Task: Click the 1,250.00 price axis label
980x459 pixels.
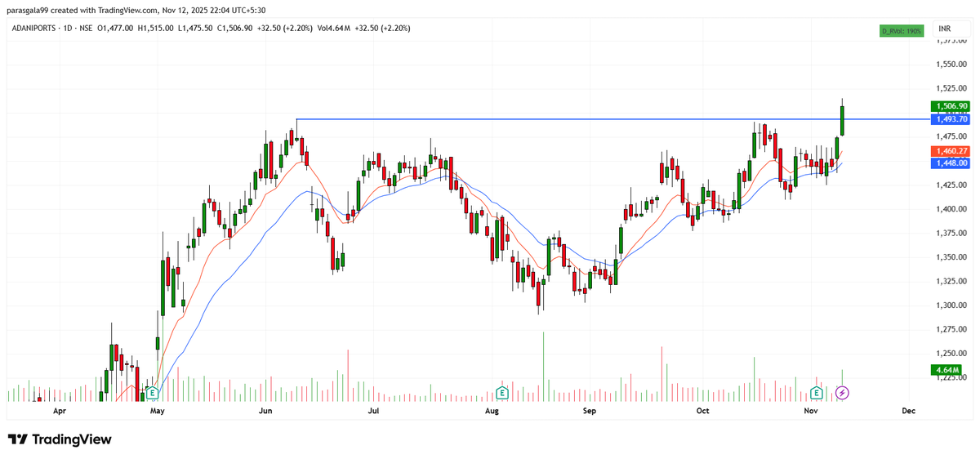Action: [952, 354]
